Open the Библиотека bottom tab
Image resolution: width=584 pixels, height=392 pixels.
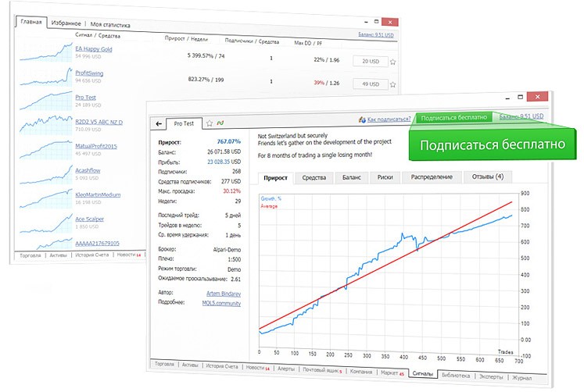[x=456, y=376]
